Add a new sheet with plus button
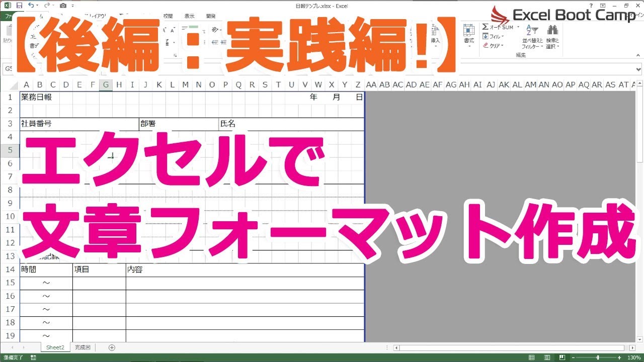 (x=112, y=347)
